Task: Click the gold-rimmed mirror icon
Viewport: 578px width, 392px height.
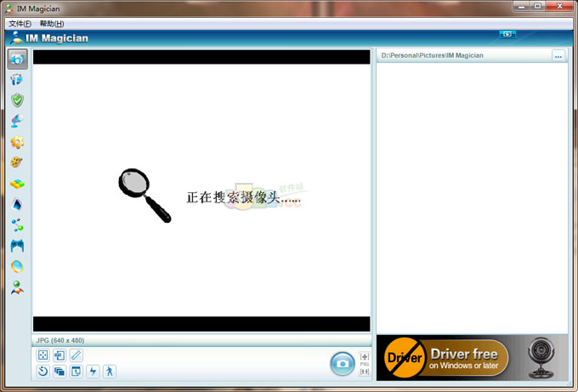Action: [x=17, y=266]
